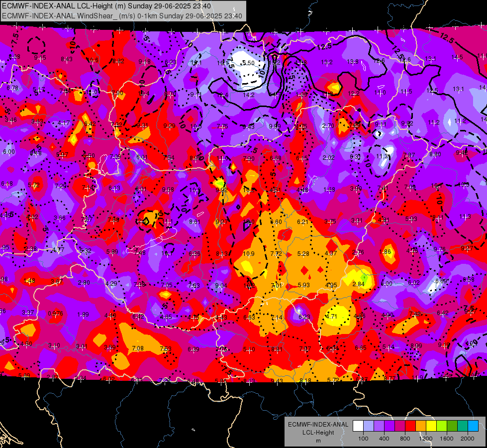487x448 pixels.
Task: Click the 7.01 grid value
Action: coord(276,285)
